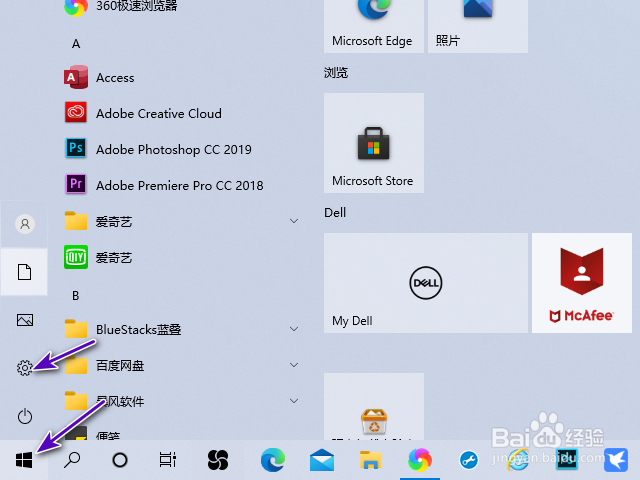The image size is (640, 480).
Task: Open Pictures from Start sidebar
Action: (x=24, y=320)
